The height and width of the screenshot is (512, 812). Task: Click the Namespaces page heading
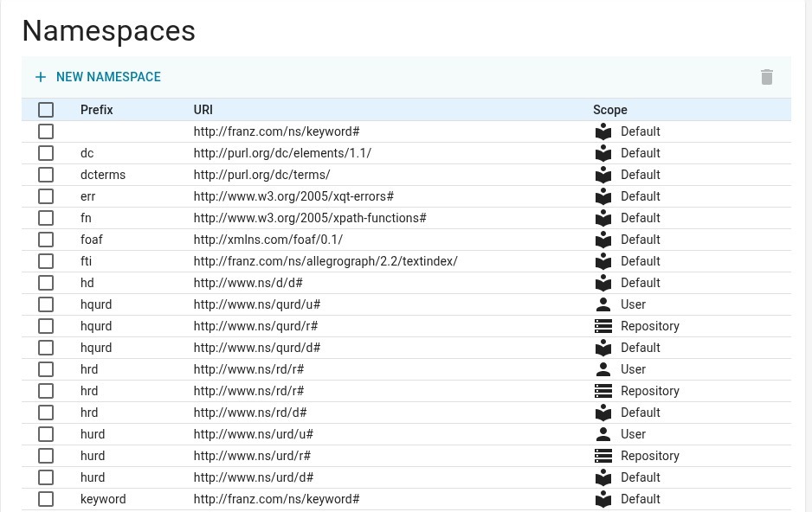point(109,31)
